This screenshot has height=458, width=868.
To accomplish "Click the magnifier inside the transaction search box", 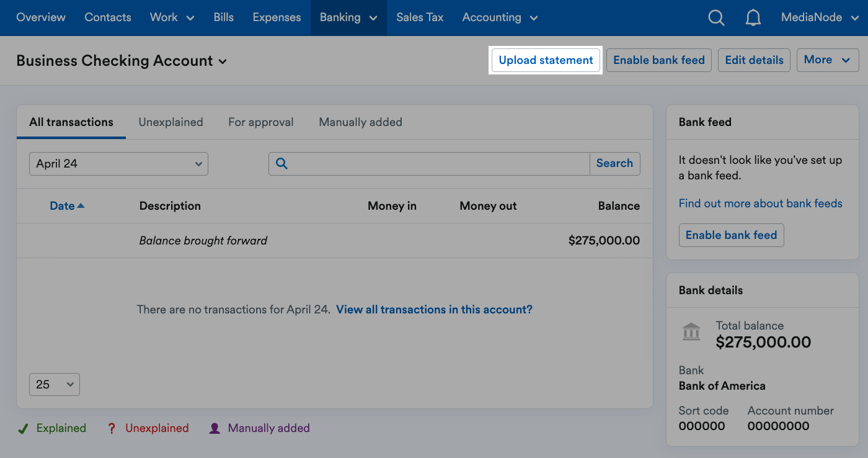I will coord(281,163).
